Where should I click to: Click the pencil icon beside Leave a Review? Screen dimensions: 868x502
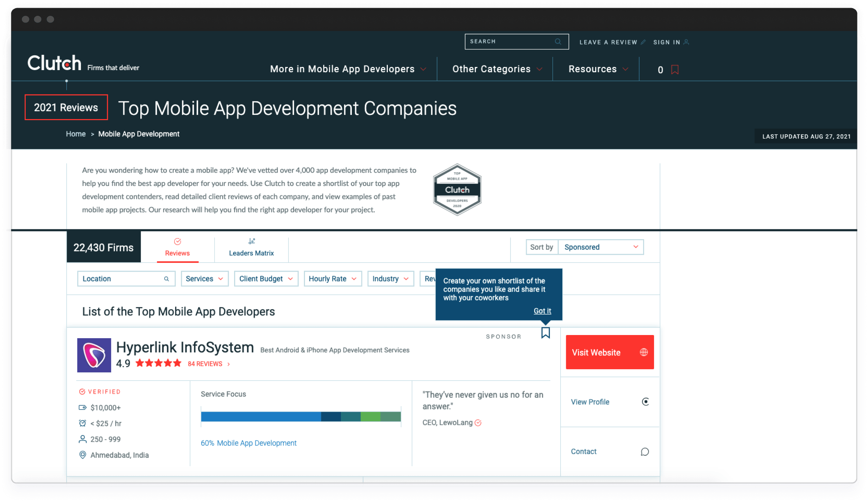coord(643,42)
